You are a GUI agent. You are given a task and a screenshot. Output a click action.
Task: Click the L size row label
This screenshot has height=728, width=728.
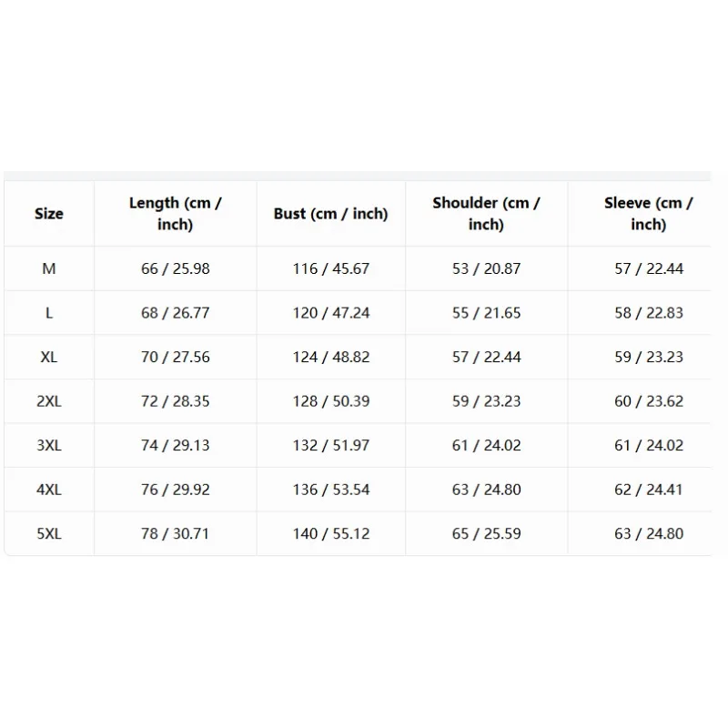49,313
